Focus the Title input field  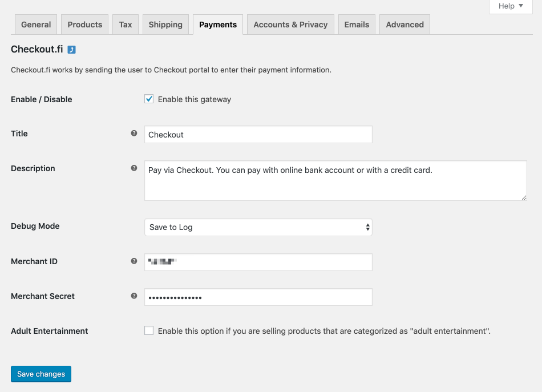(x=258, y=135)
